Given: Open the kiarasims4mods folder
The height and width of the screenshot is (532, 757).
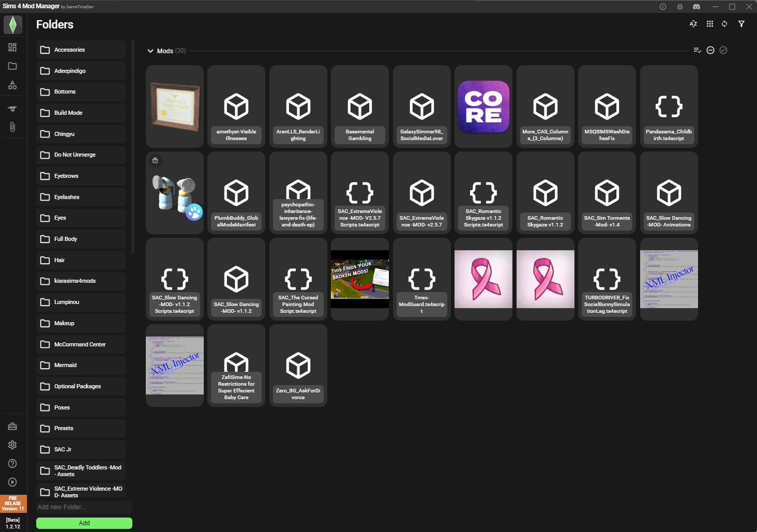Looking at the screenshot, I should (x=81, y=281).
